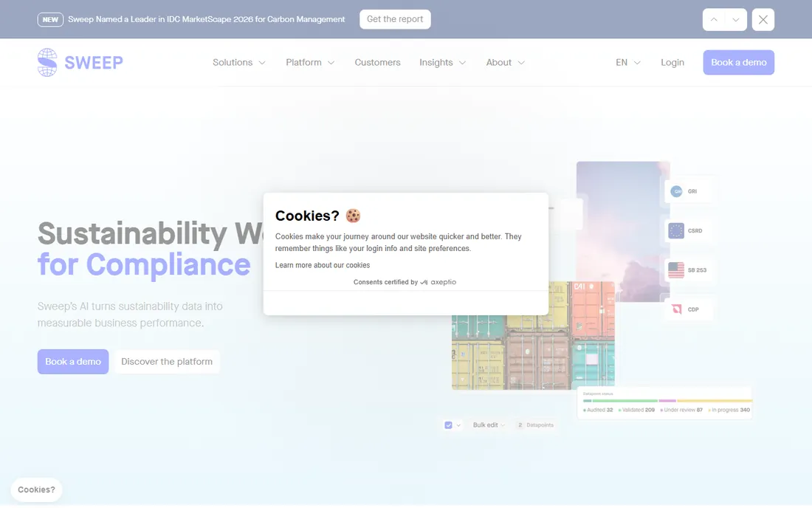Click Book a demo in header
This screenshot has width=812, height=508.
click(x=738, y=62)
